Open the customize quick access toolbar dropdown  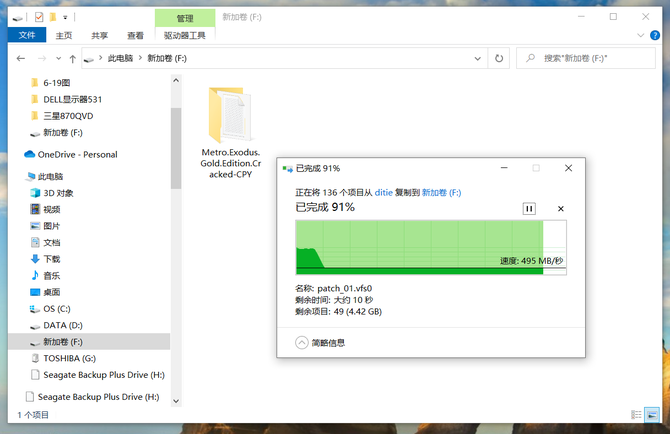65,18
